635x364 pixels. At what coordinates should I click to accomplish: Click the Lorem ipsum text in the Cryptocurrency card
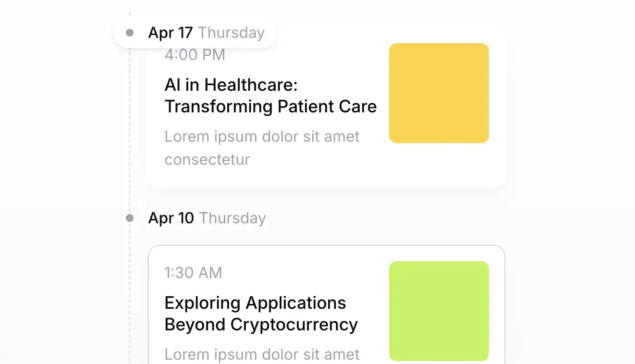tap(262, 354)
